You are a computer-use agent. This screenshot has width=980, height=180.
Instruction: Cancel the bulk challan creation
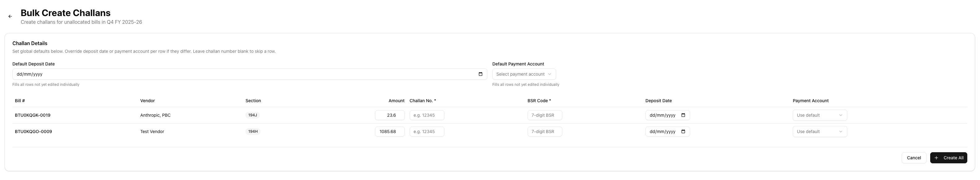(x=913, y=157)
